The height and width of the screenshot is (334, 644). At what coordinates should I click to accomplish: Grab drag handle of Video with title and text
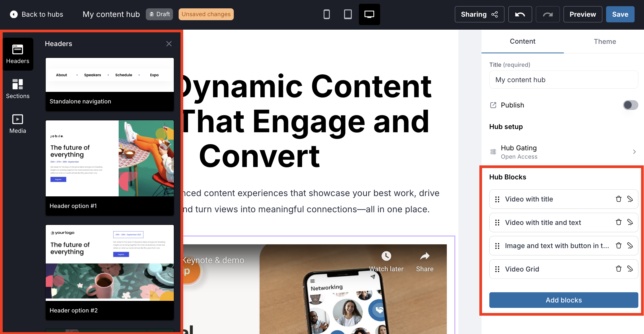(x=497, y=222)
